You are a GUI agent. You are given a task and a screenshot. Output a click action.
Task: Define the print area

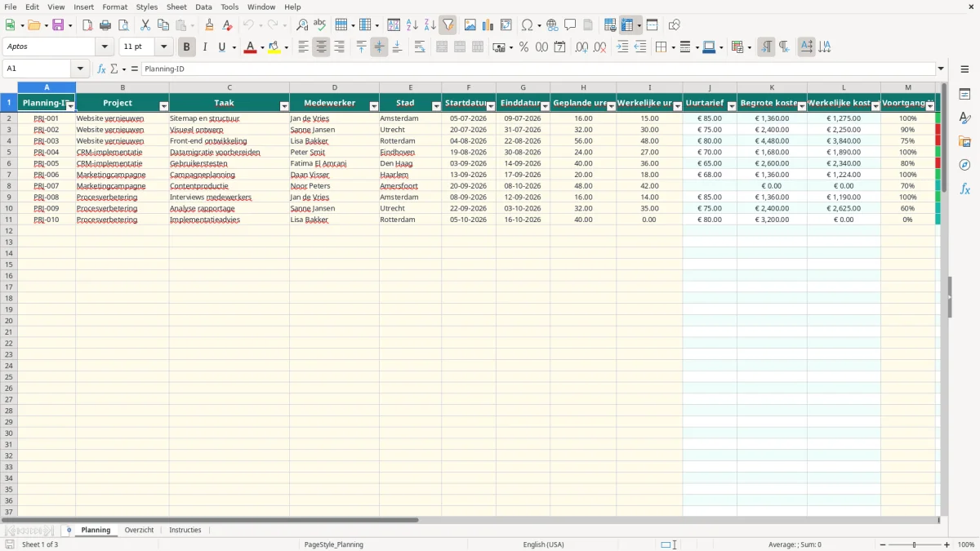coord(610,25)
